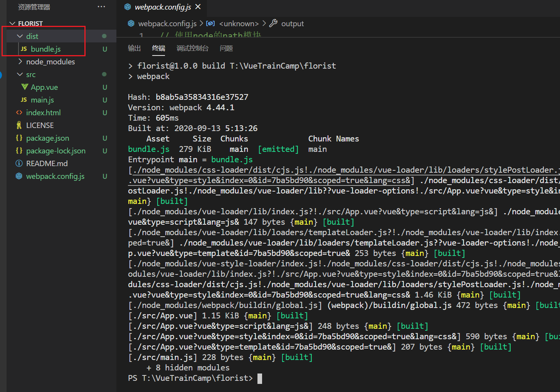Viewport: 560px width, 392px height.
Task: Open the LICENSE file
Action: (x=40, y=125)
